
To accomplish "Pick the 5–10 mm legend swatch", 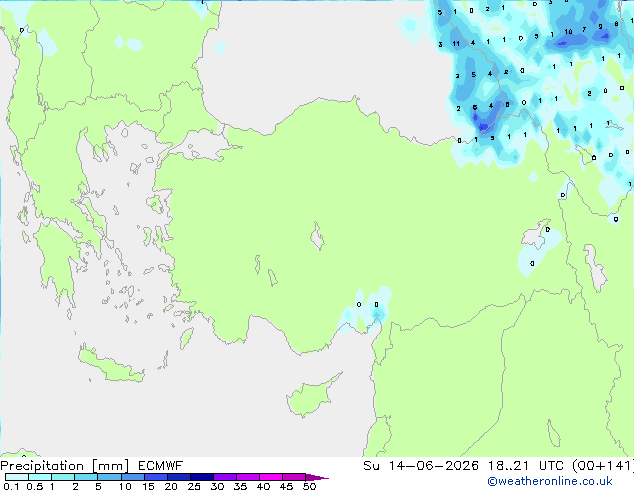I will [109, 477].
